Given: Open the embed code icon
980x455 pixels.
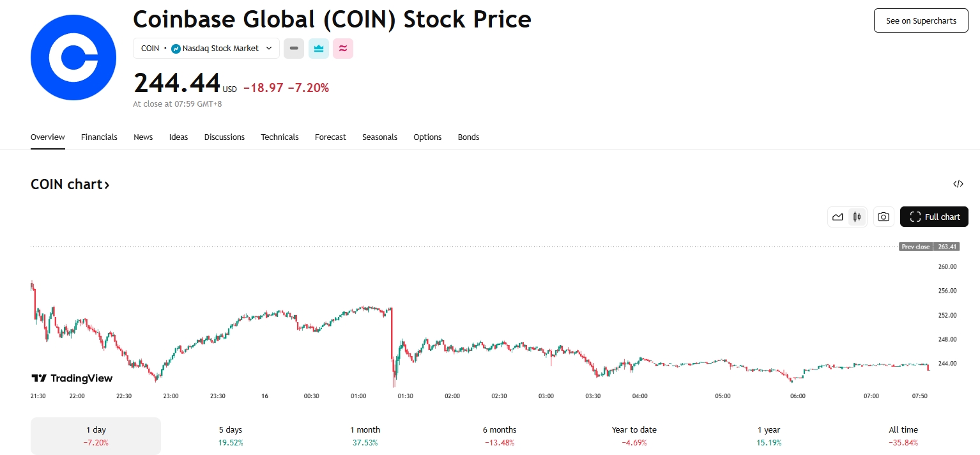Looking at the screenshot, I should 958,184.
